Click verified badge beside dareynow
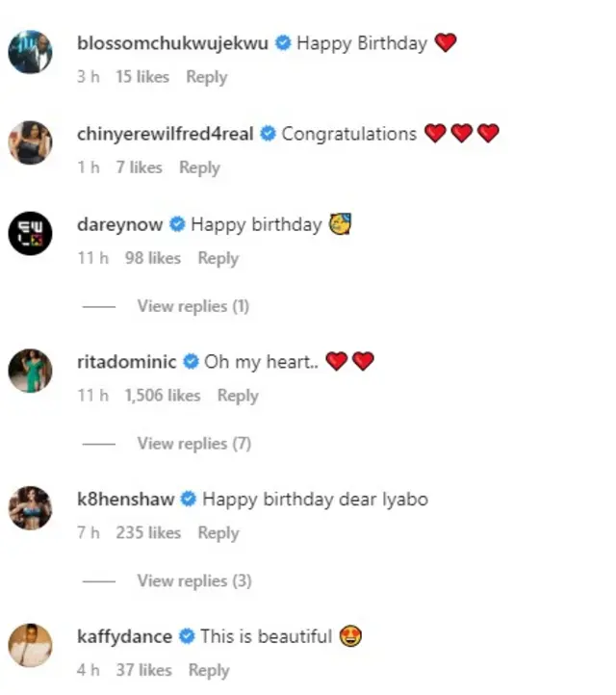The image size is (616, 695). point(177,225)
